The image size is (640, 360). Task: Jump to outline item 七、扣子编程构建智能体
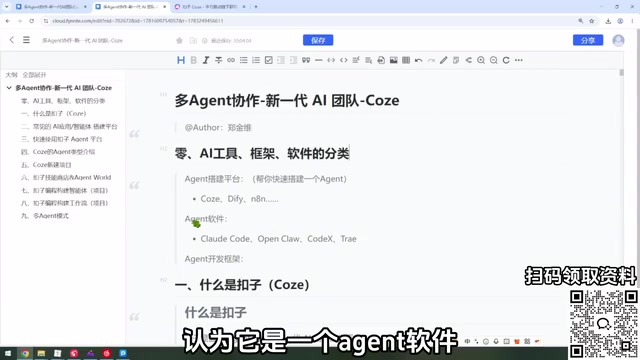pos(64,191)
